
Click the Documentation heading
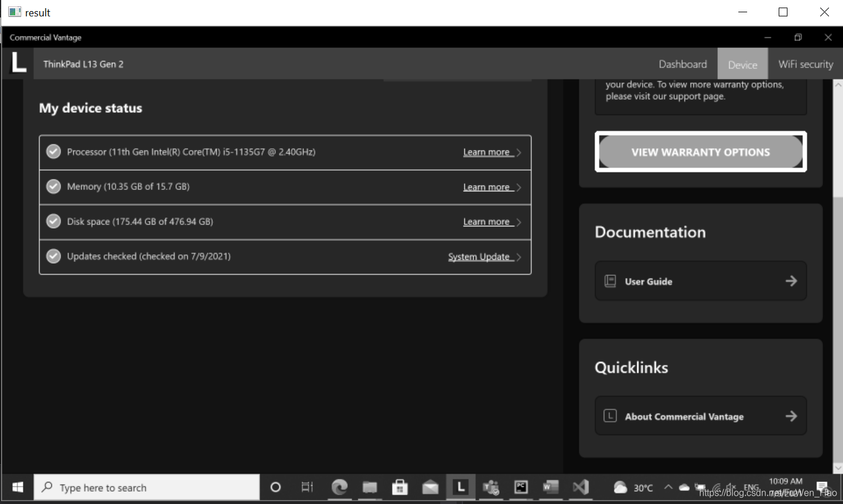click(650, 232)
